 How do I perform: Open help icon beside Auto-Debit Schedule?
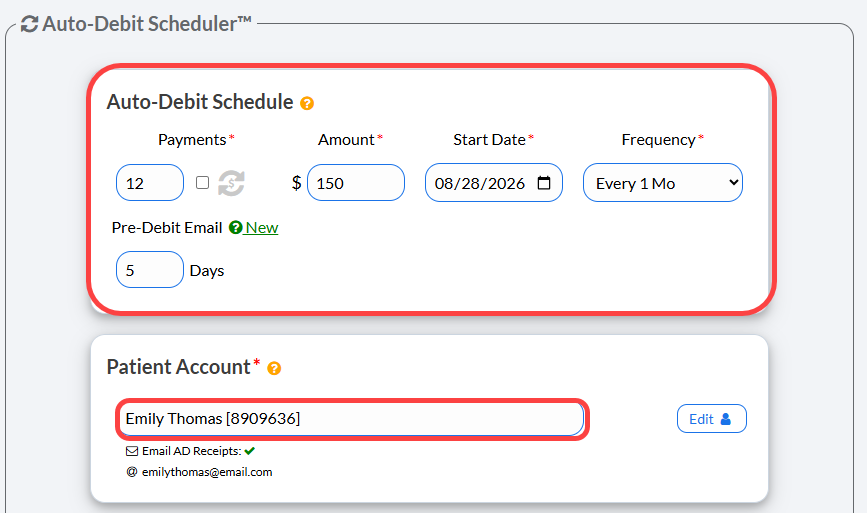point(307,103)
